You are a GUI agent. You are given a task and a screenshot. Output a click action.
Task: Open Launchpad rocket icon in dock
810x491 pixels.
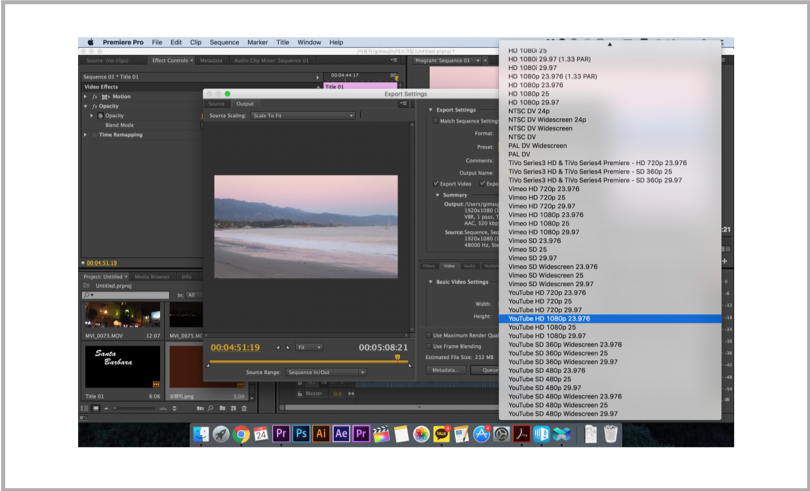click(221, 434)
